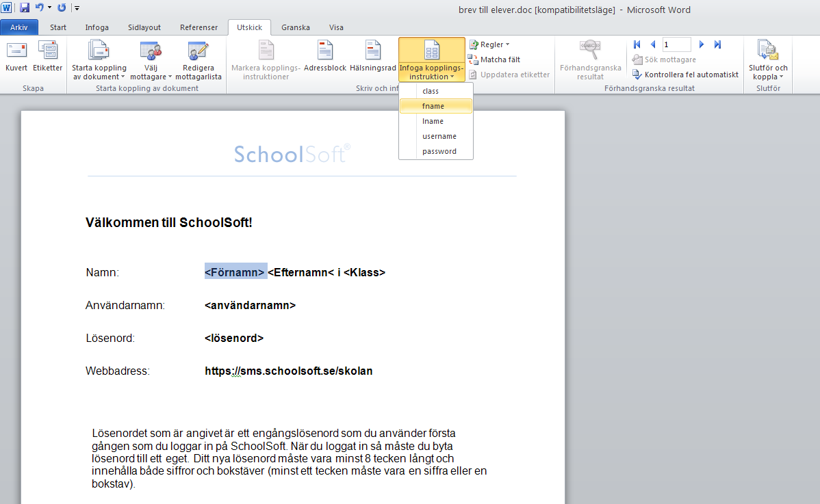This screenshot has width=820, height=504.
Task: Run Kontrollera fel automatiskt
Action: [x=686, y=75]
